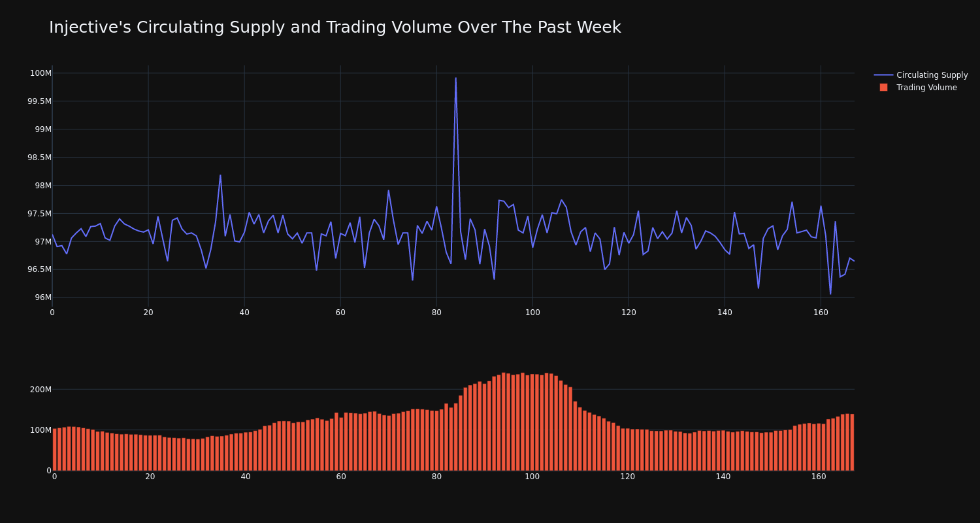Click the x-axis label 140 under the volume chart
The image size is (980, 523).
coord(723,477)
